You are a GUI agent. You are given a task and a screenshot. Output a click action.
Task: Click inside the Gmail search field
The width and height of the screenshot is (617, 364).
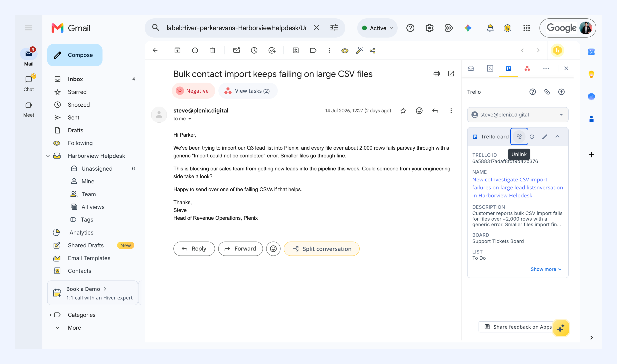point(237,28)
